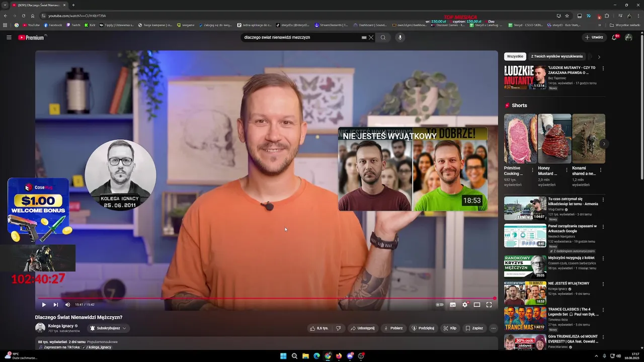Open YouTube notifications bell
This screenshot has height=362, width=644.
point(615,37)
